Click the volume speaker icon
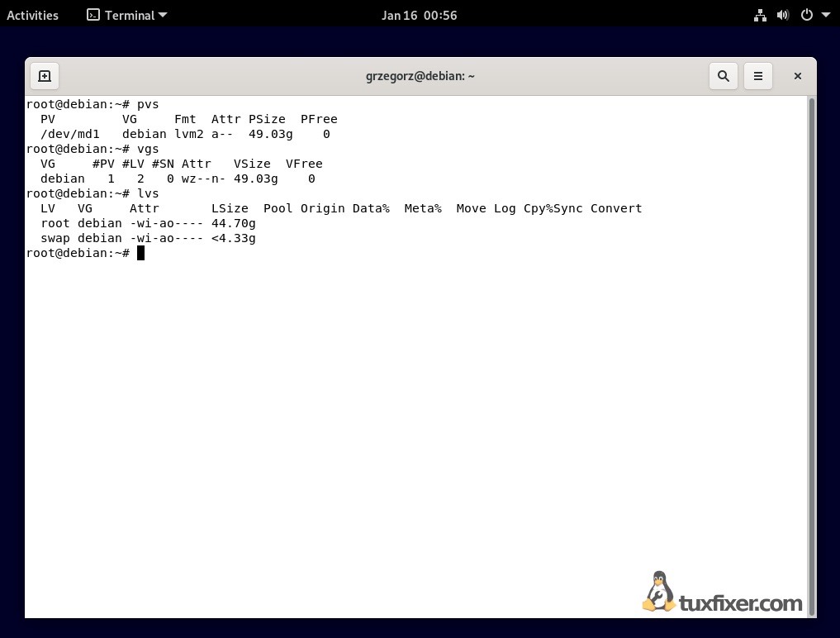840x638 pixels. (x=783, y=15)
